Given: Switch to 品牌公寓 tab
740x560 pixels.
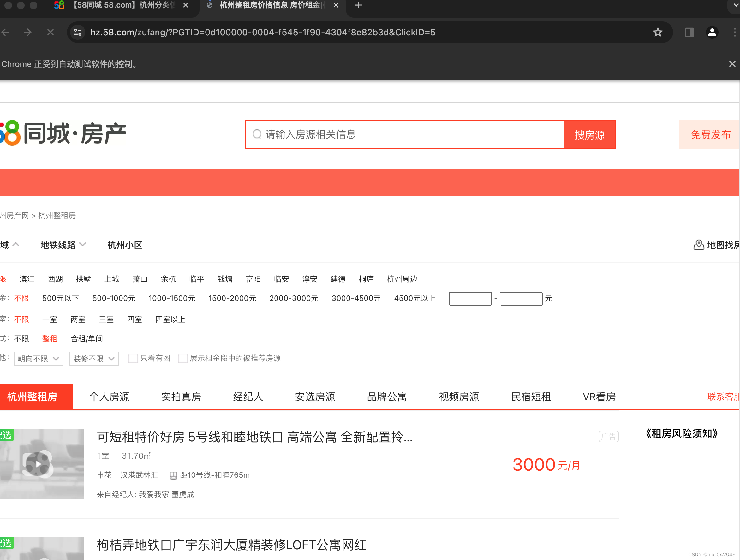Looking at the screenshot, I should 387,397.
